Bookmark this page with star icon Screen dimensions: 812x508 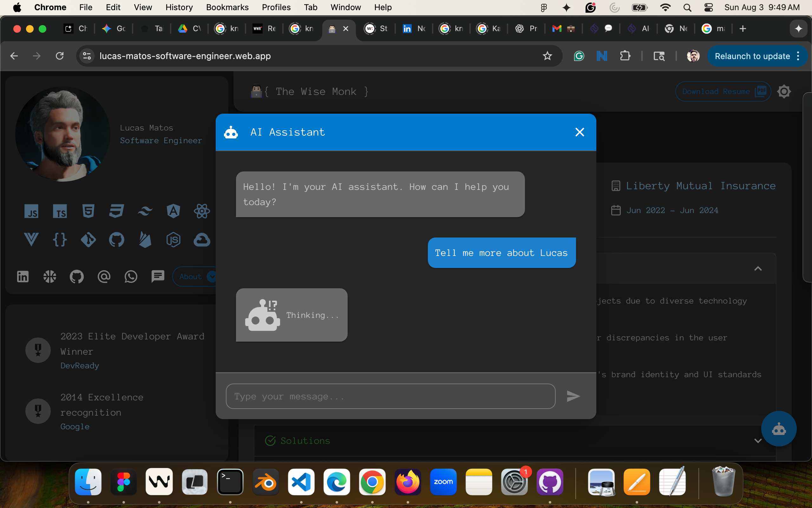tap(547, 56)
